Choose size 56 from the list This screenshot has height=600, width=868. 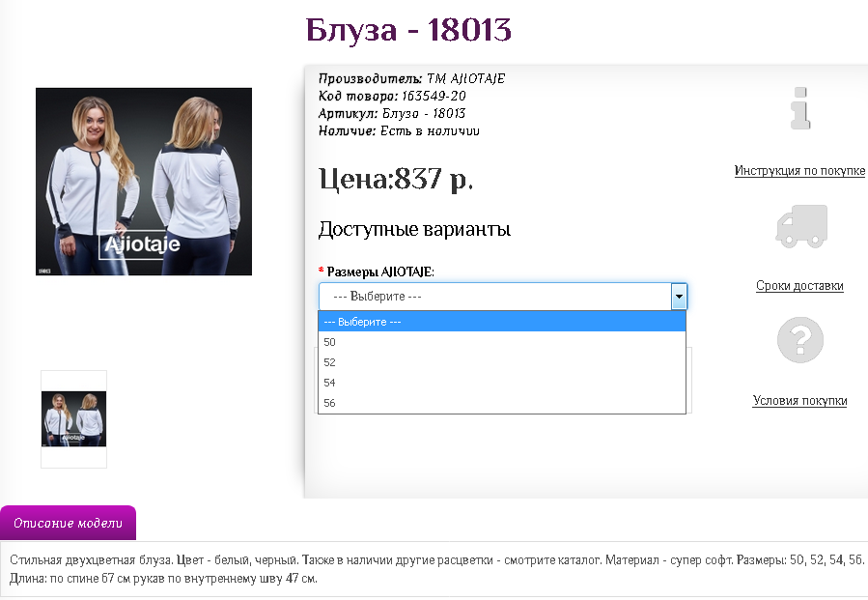[502, 403]
